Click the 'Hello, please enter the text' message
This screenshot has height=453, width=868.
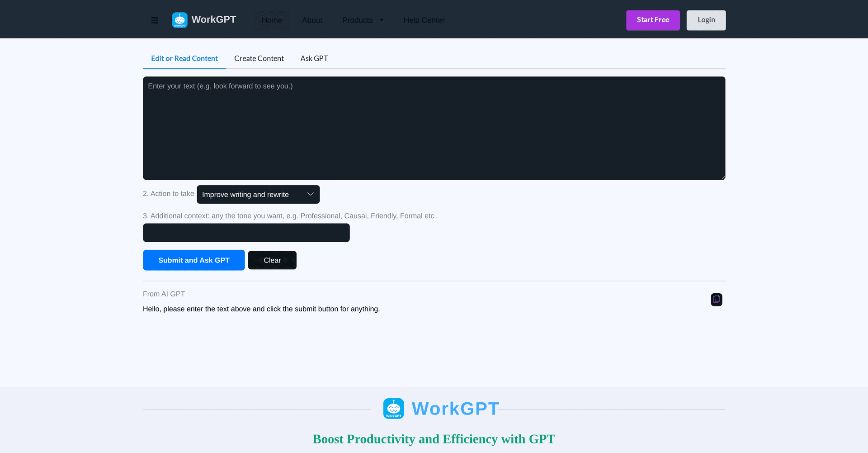[261, 309]
